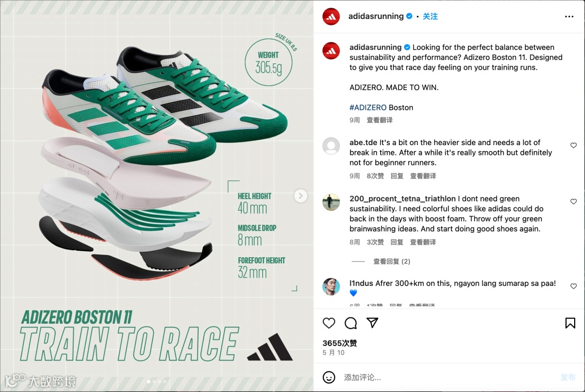The height and width of the screenshot is (392, 585).
Task: Select the second carousel dot indicator
Action: (x=154, y=382)
